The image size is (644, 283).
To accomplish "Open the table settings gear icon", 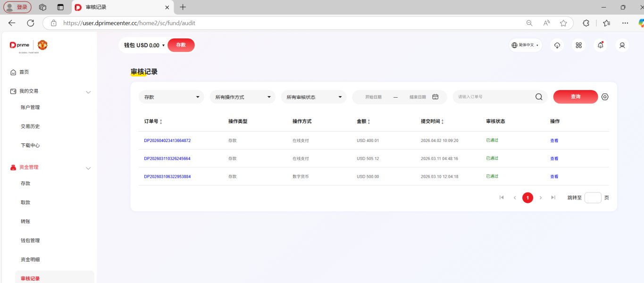I will 605,97.
